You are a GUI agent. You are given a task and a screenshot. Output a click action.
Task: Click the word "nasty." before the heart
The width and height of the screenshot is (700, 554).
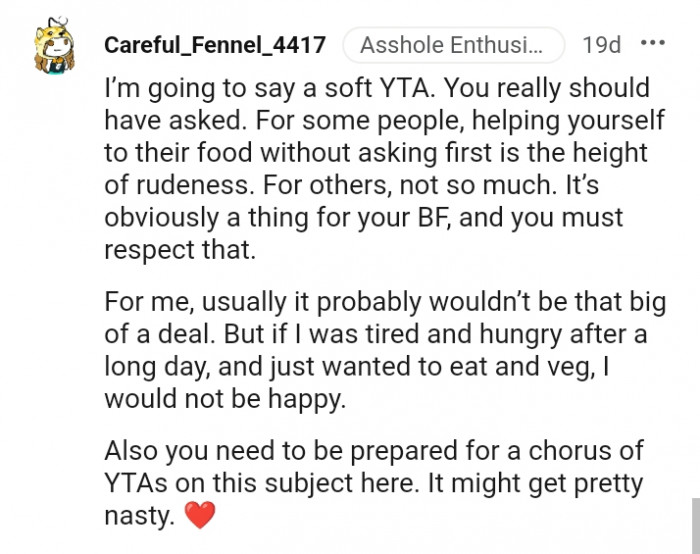point(142,518)
